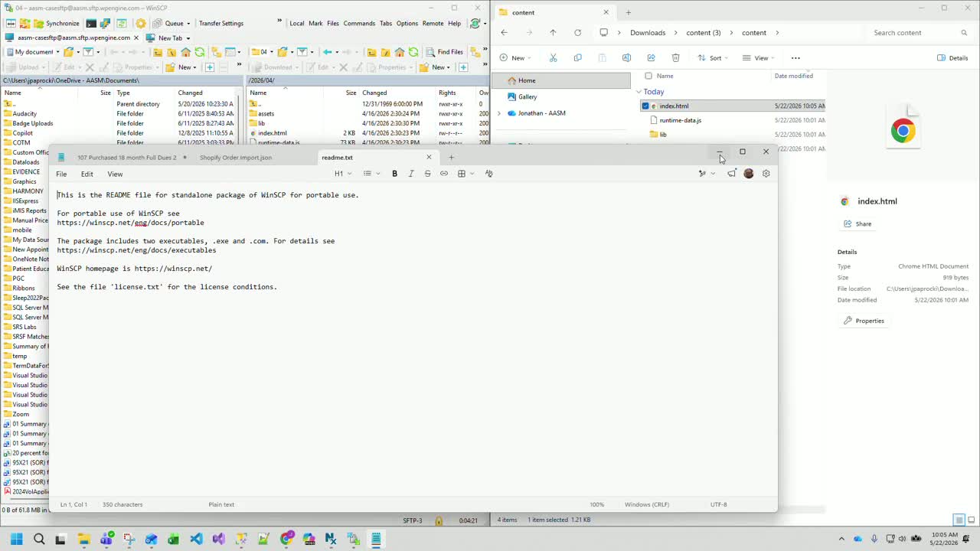Open Notepad File menu
This screenshot has height=551, width=980.
61,174
